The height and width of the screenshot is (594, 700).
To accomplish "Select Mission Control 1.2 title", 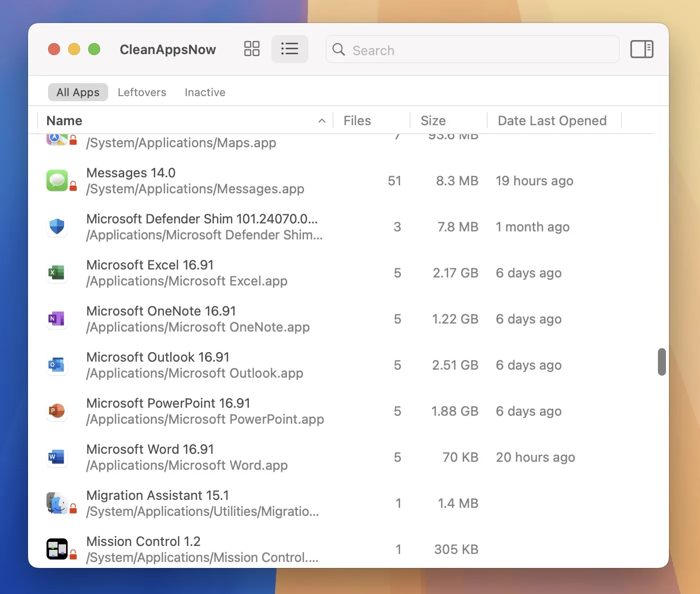I will pyautogui.click(x=143, y=541).
